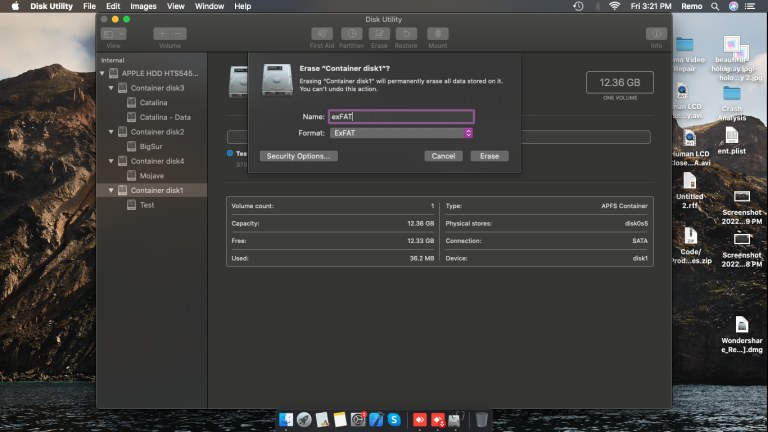Open the Images menu

[x=143, y=6]
